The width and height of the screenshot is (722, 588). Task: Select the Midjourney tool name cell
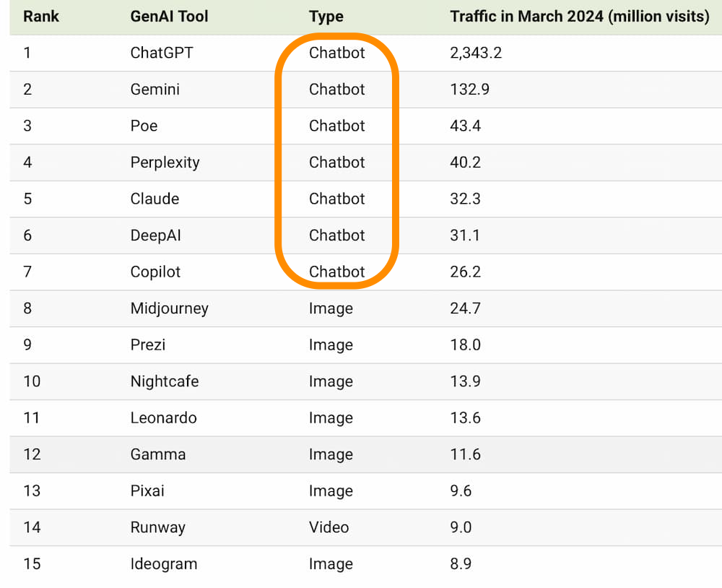pos(170,308)
